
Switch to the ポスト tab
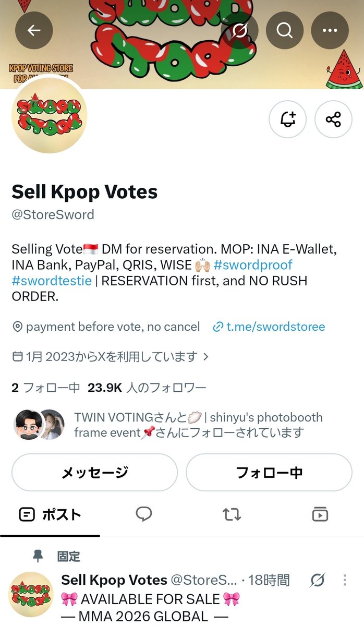pyautogui.click(x=50, y=514)
